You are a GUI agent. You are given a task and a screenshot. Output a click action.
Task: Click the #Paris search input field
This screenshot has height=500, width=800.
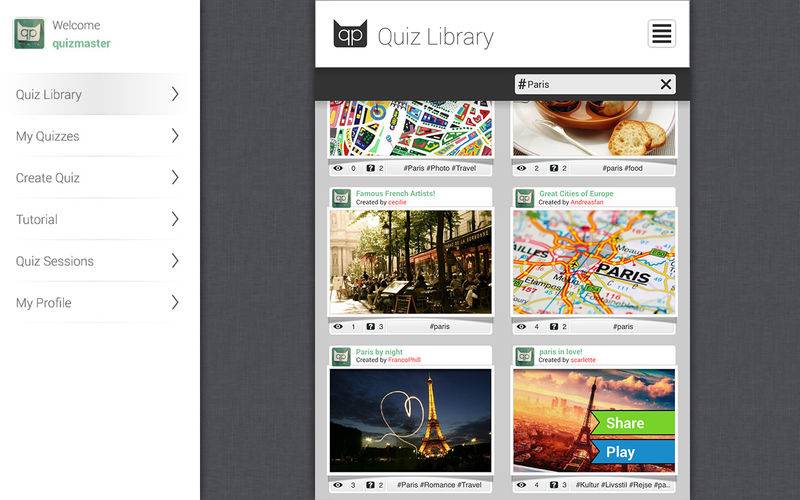[x=587, y=84]
